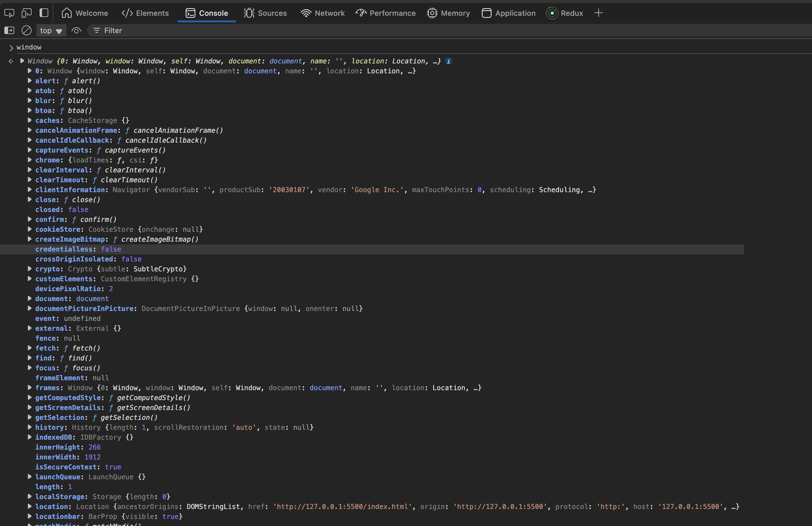812x526 pixels.
Task: Expand the cookieStore row
Action: pyautogui.click(x=30, y=229)
